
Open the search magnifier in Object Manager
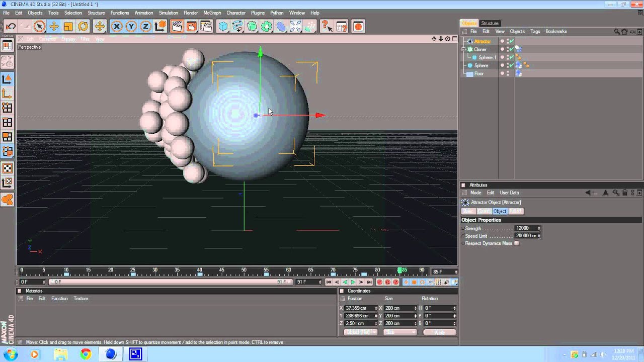tap(617, 31)
